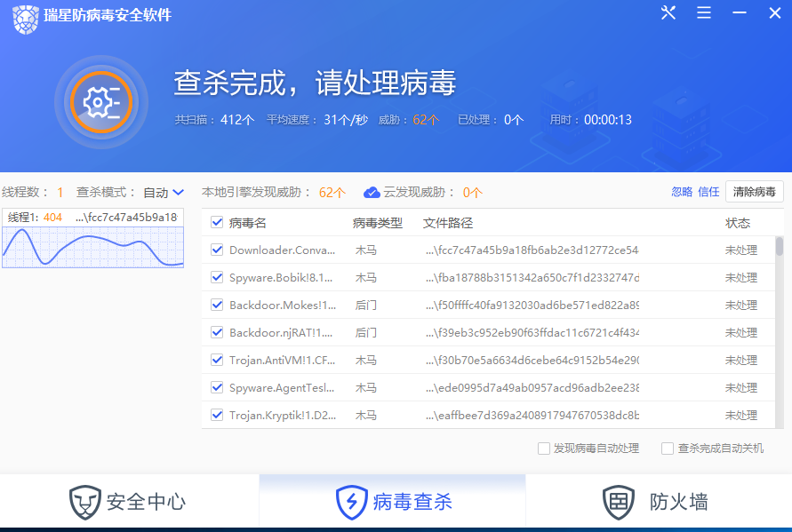The height and width of the screenshot is (532, 792).
Task: Select the path starting ...\f39eb3c952eb90f63
Action: [532, 333]
